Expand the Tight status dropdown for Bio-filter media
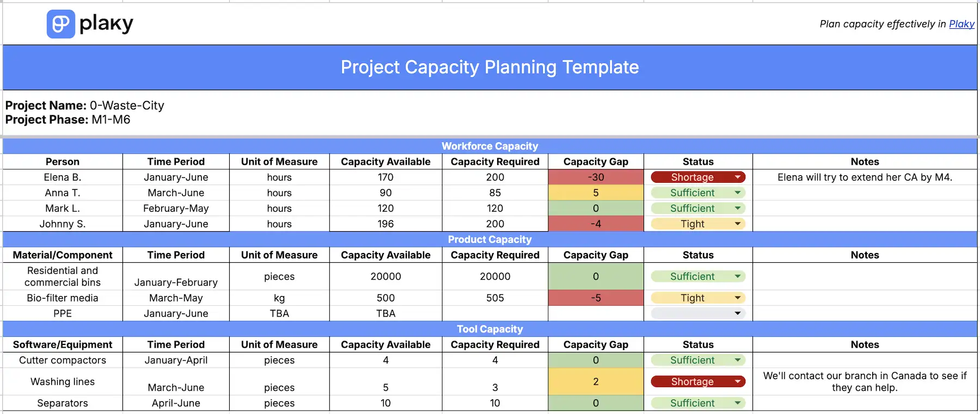Image resolution: width=980 pixels, height=414 pixels. click(738, 298)
